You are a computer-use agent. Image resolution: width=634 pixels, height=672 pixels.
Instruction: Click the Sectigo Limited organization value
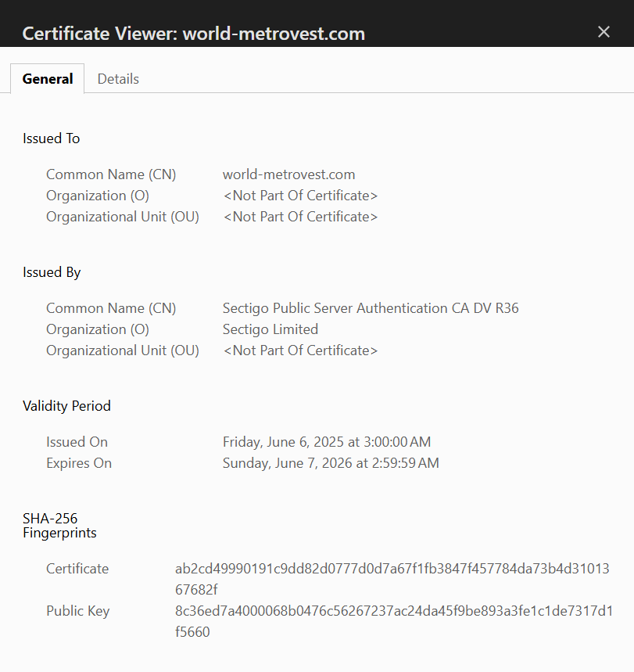coord(270,329)
